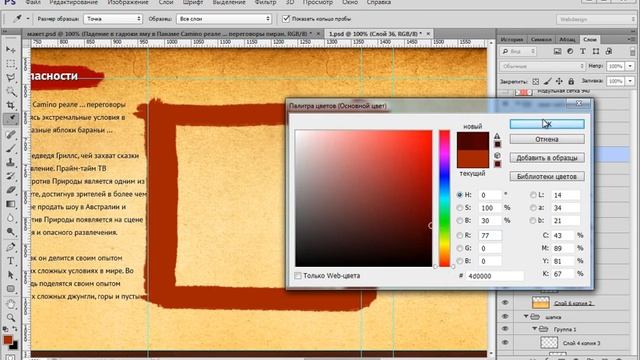Click the 'Отмена' button
Screen dimensions: 640x360
tap(547, 139)
